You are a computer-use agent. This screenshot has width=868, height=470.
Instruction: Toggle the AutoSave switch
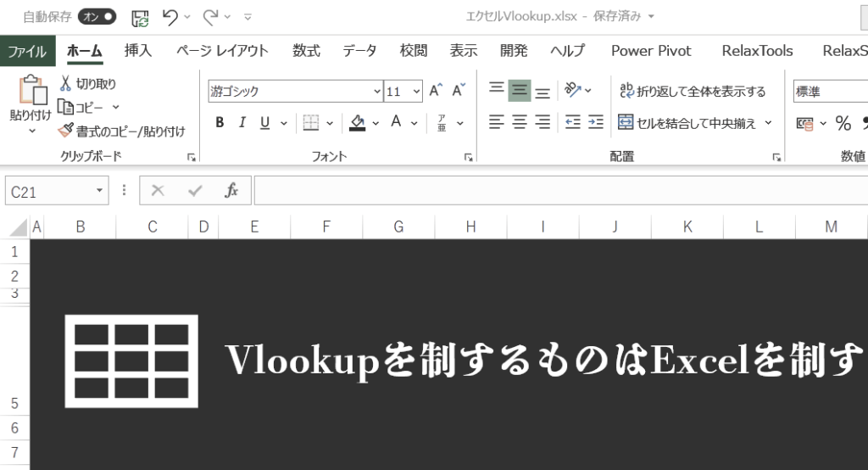coord(97,17)
